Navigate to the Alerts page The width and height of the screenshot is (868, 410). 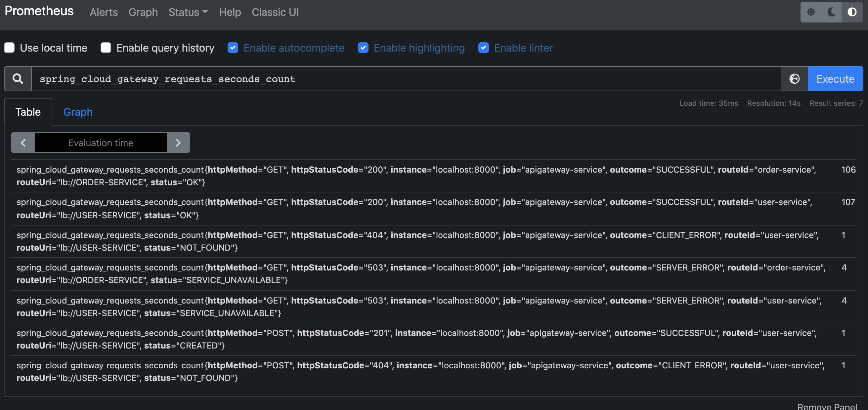click(104, 12)
